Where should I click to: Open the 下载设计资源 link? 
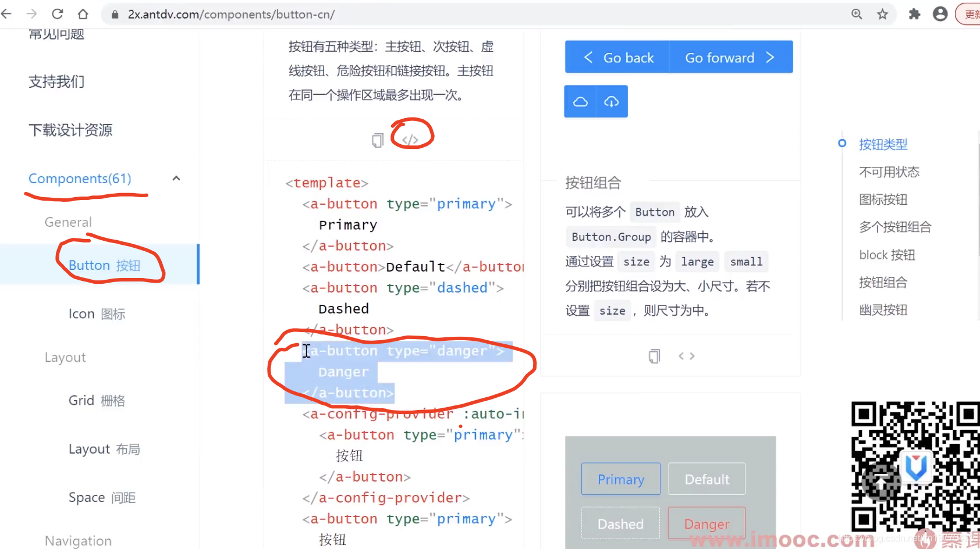pos(69,130)
